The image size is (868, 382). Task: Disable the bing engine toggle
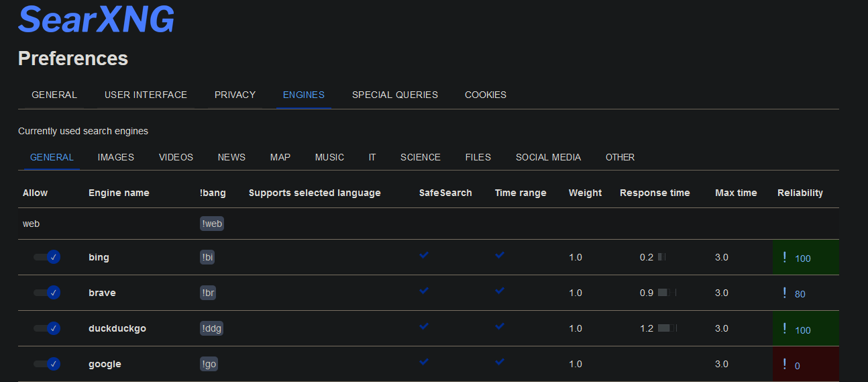(47, 257)
